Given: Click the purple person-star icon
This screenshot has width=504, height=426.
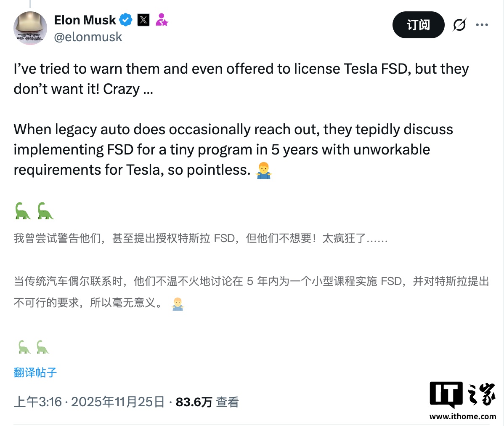Looking at the screenshot, I should 162,20.
